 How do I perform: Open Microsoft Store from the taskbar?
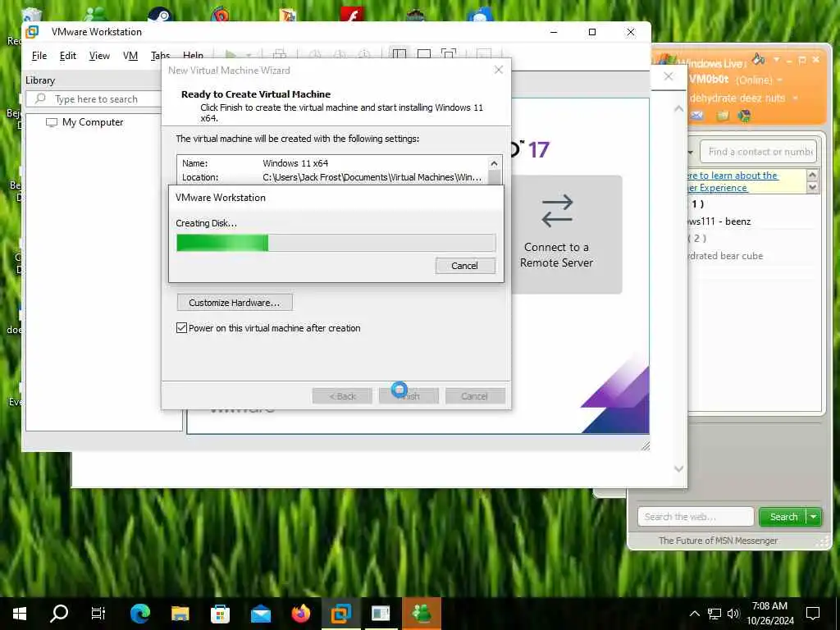pyautogui.click(x=220, y=614)
